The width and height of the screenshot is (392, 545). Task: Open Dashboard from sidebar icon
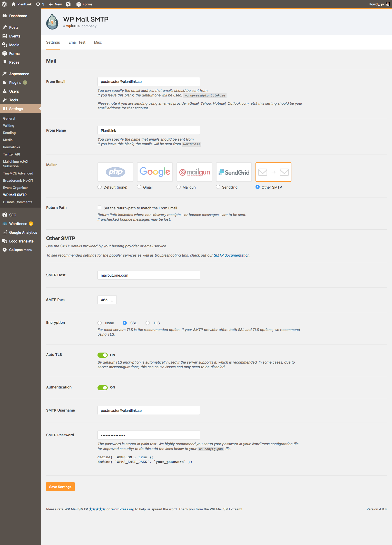click(5, 16)
